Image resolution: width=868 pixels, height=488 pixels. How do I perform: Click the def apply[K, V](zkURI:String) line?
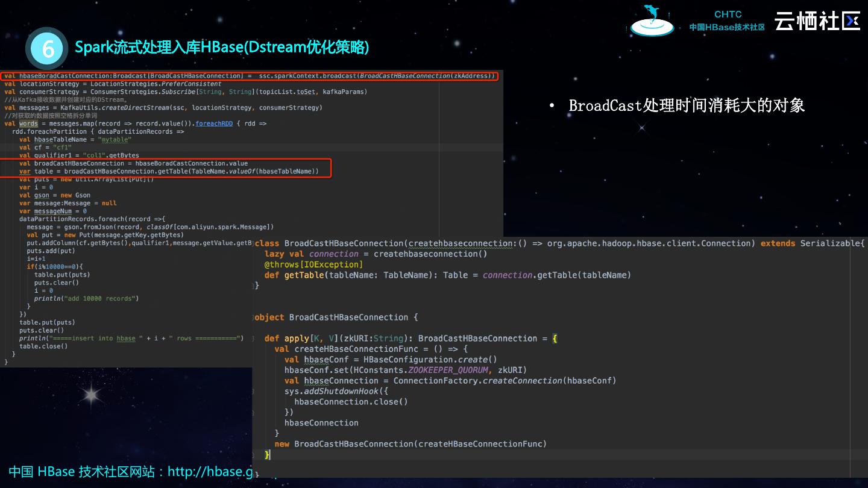pyautogui.click(x=411, y=338)
